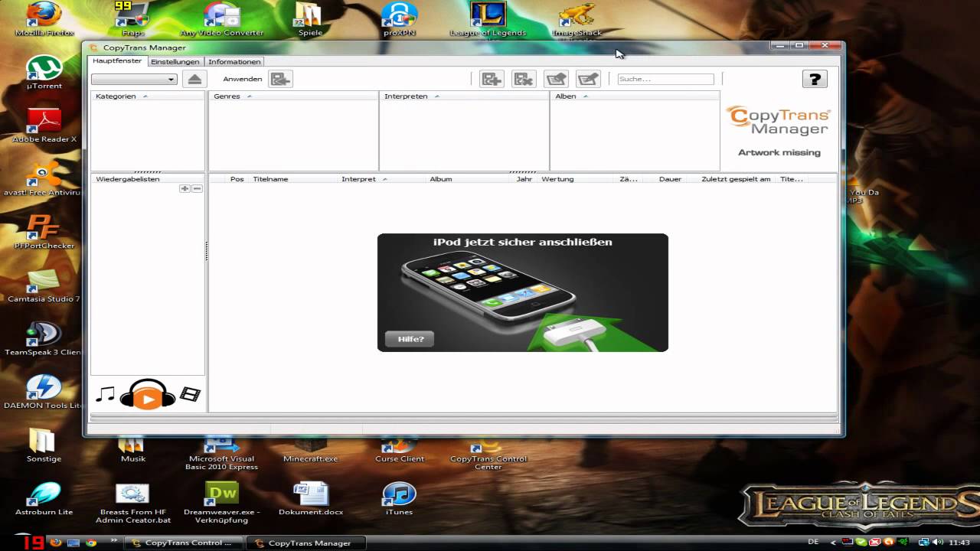Sort by the Alben column header
980x551 pixels.
click(x=635, y=96)
